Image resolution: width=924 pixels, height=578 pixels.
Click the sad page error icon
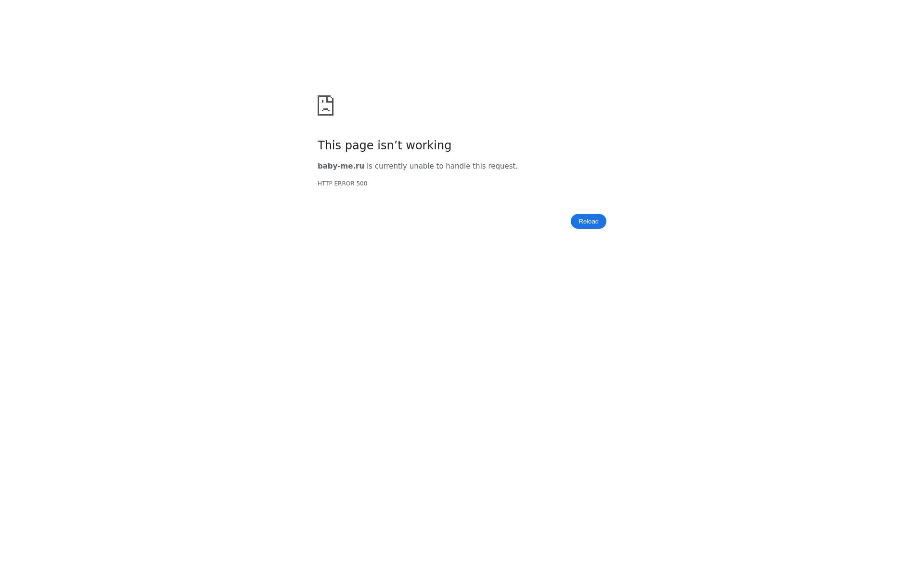pyautogui.click(x=326, y=105)
